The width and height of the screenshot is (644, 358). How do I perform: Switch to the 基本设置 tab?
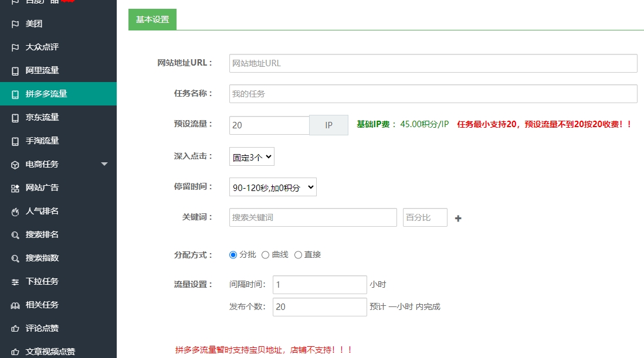click(x=152, y=20)
